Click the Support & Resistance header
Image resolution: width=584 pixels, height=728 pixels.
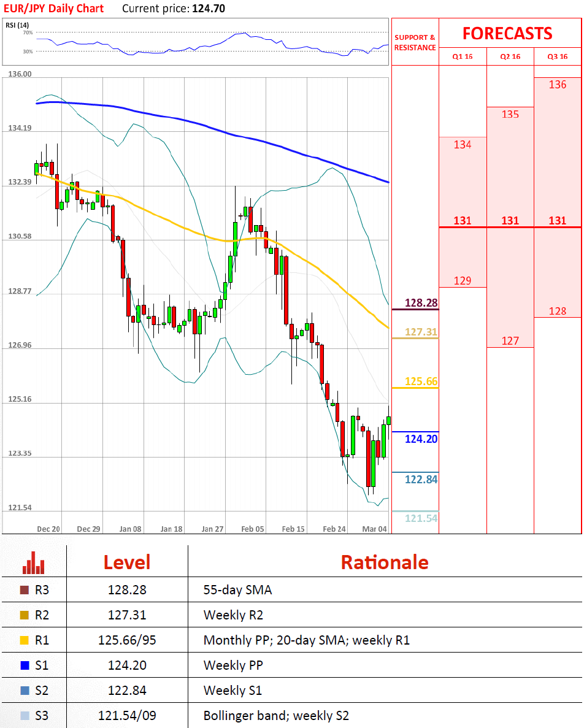415,42
